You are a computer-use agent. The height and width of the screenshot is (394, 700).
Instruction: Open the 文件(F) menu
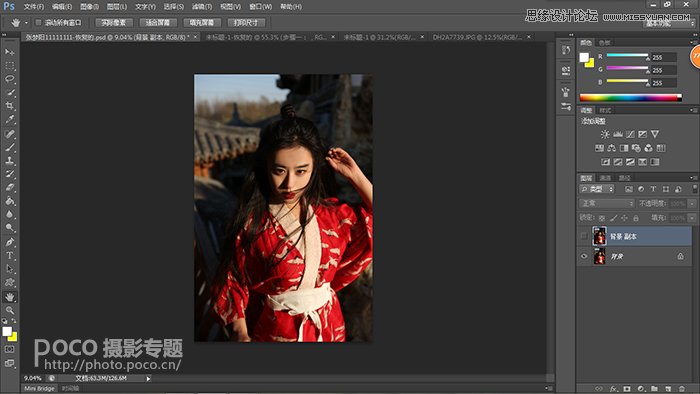pos(33,7)
